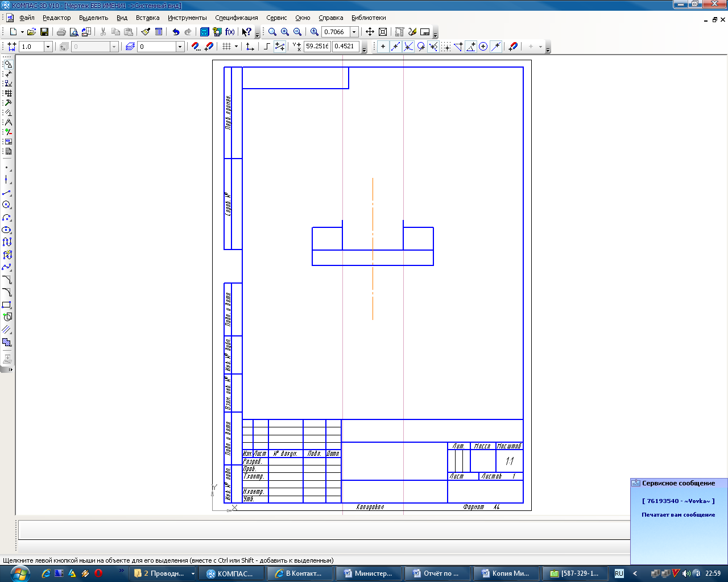Save the drawing with the floppy disk icon

[x=44, y=32]
